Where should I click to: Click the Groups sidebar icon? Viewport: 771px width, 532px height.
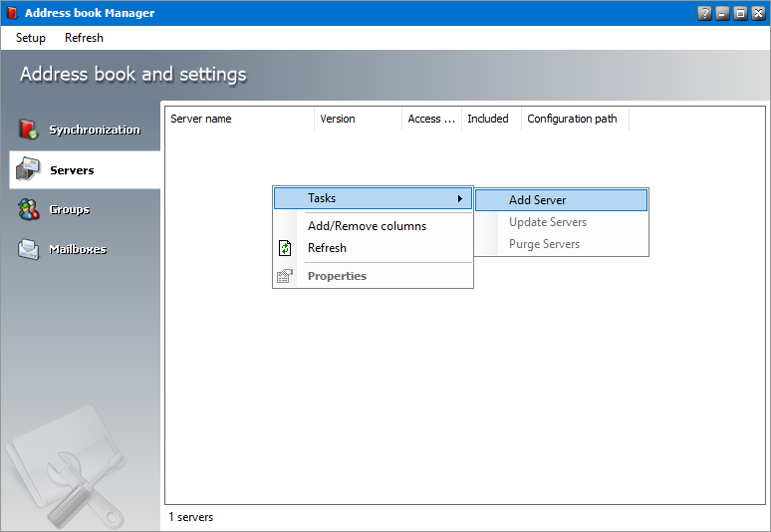(29, 209)
